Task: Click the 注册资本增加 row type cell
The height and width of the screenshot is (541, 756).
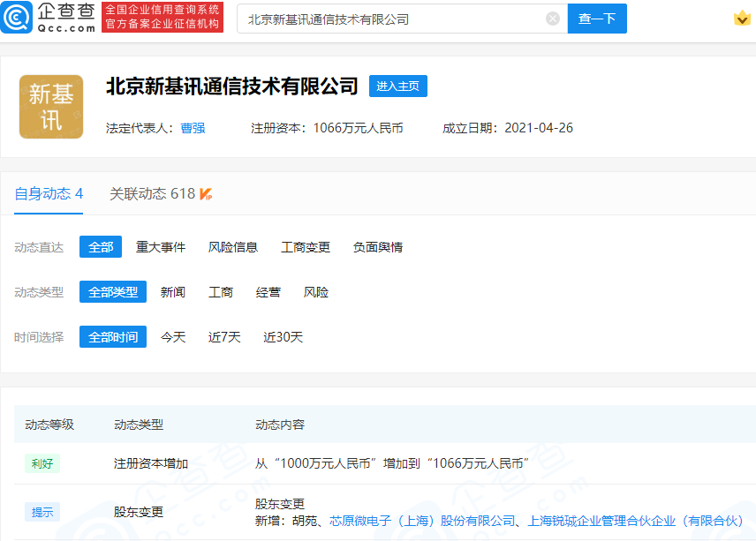Action: [151, 463]
